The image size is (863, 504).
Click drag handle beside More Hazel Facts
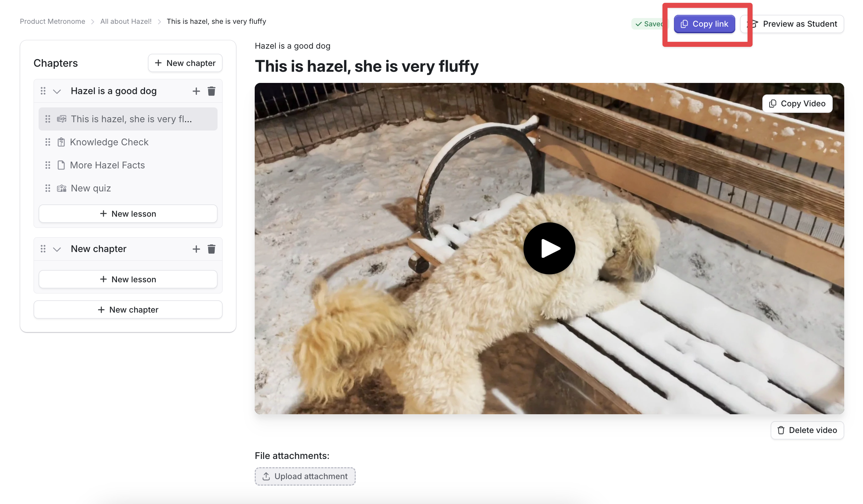(x=48, y=165)
